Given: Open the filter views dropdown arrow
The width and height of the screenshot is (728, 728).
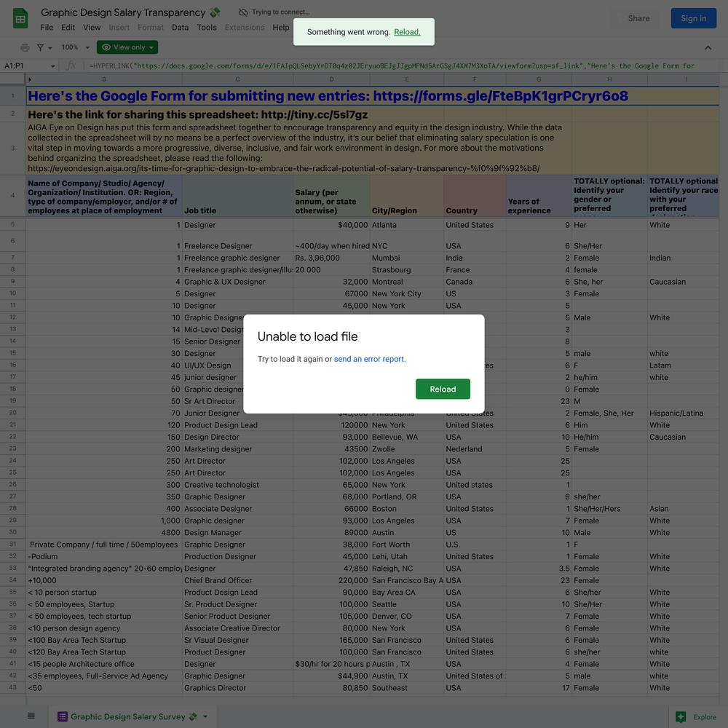Looking at the screenshot, I should click(x=50, y=48).
